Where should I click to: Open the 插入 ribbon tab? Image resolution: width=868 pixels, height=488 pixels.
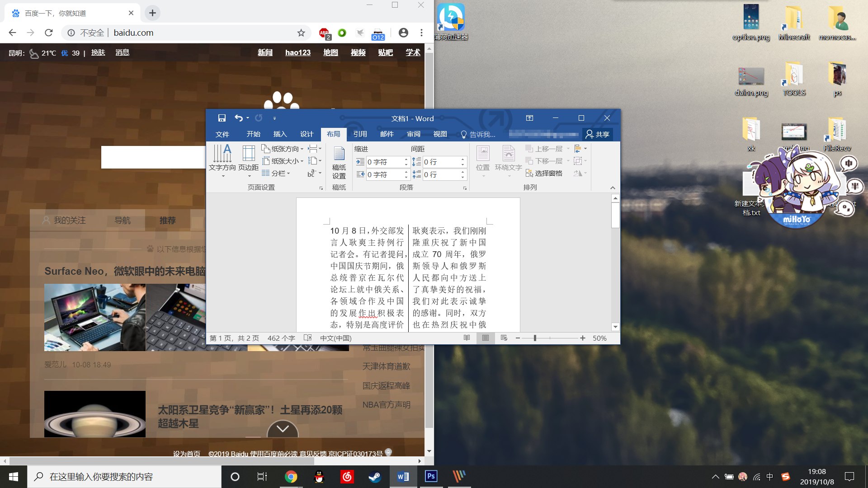coord(280,134)
